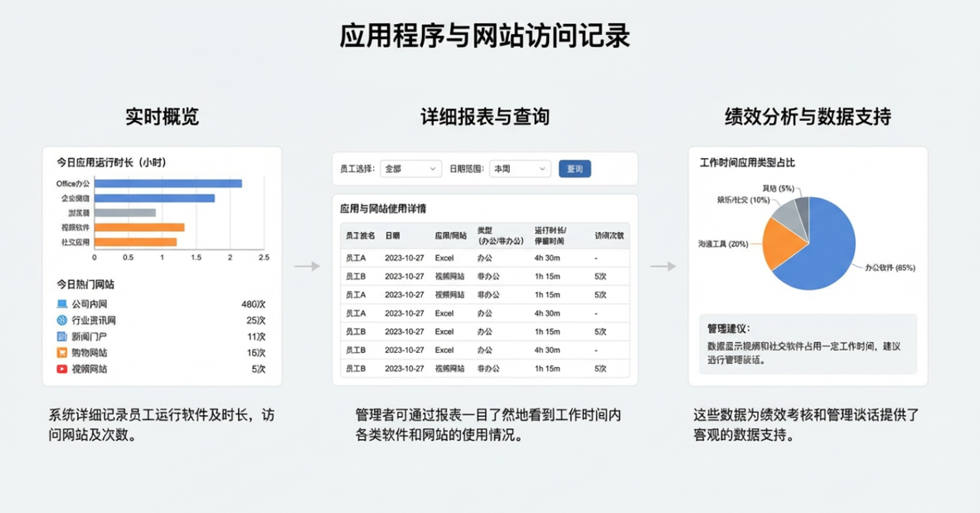980x513 pixels.
Task: Click the 日期范围 label
Action: 467,169
